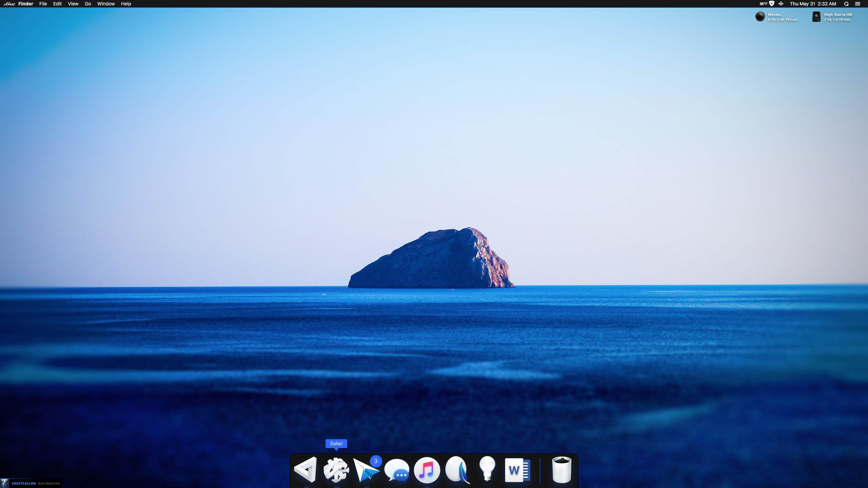The height and width of the screenshot is (488, 868).
Task: Select the High Sierra HD drive
Action: point(816,17)
